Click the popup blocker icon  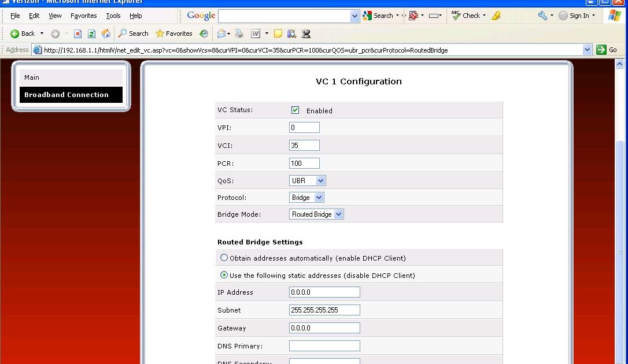click(x=413, y=16)
